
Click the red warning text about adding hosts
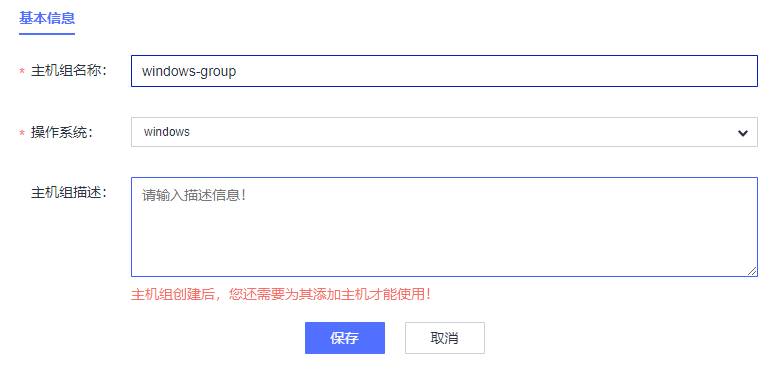pyautogui.click(x=281, y=295)
